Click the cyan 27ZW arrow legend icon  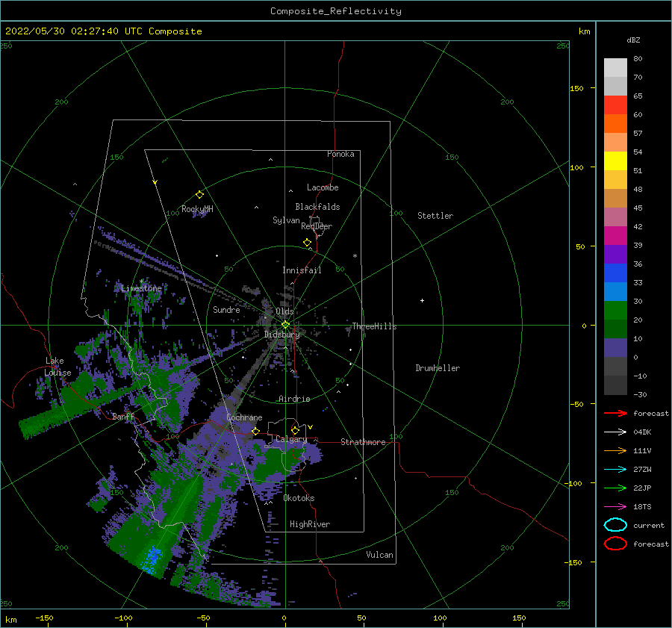pos(615,470)
